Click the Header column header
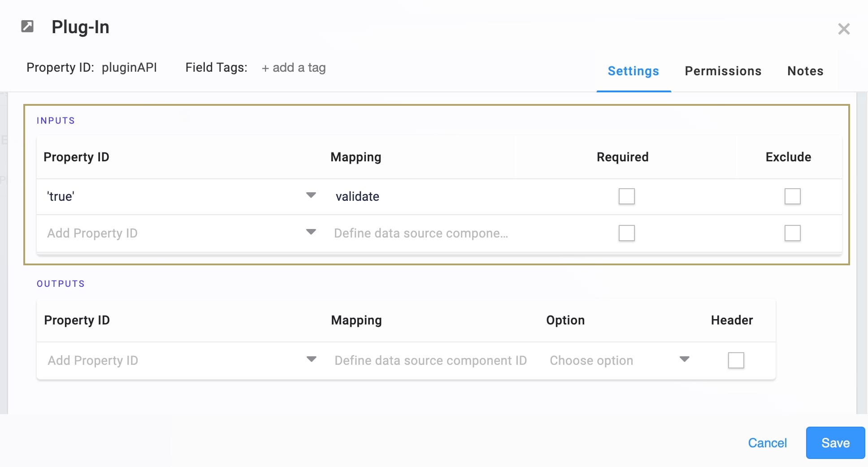The height and width of the screenshot is (467, 868). pyautogui.click(x=732, y=320)
